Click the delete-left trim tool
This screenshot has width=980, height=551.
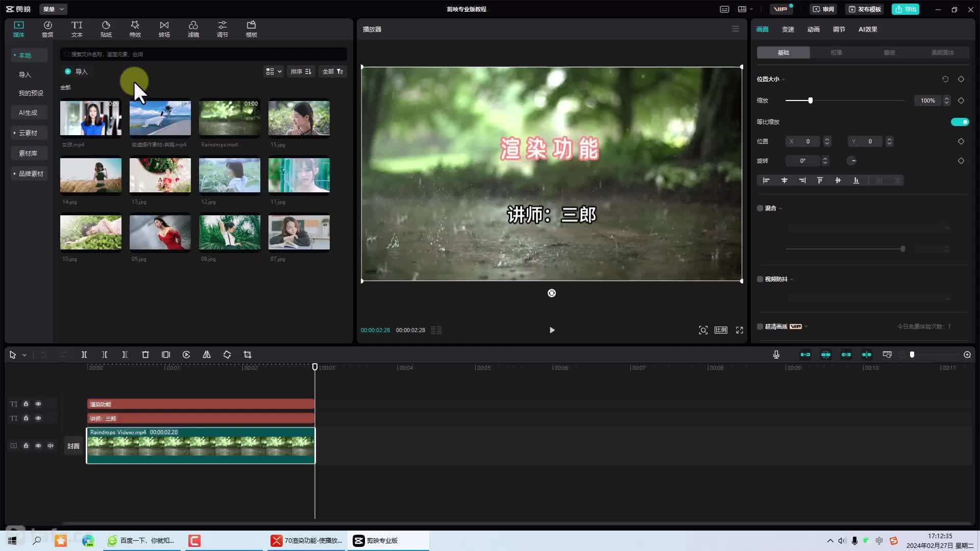point(105,355)
